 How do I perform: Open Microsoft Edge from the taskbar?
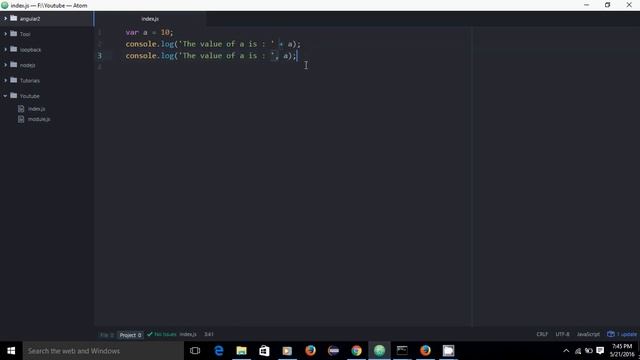click(x=219, y=351)
